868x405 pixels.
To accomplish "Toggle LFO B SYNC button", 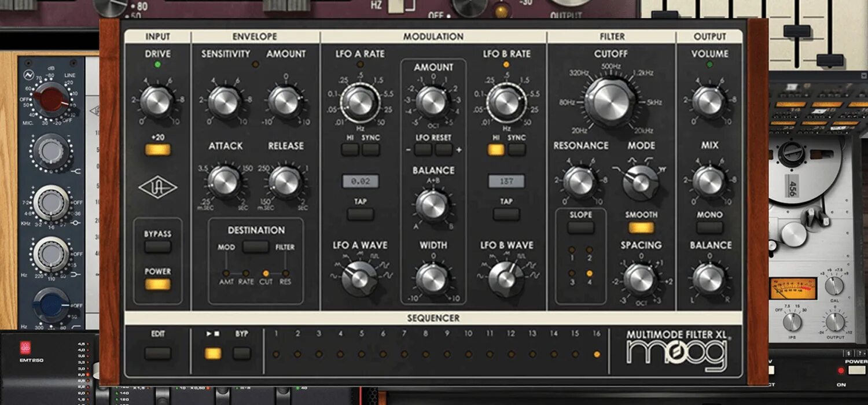I will [x=517, y=150].
